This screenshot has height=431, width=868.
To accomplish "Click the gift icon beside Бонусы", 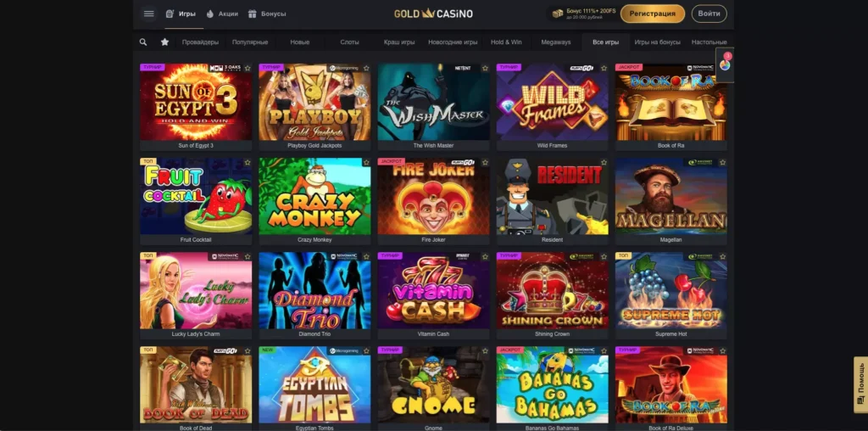I will click(x=253, y=14).
